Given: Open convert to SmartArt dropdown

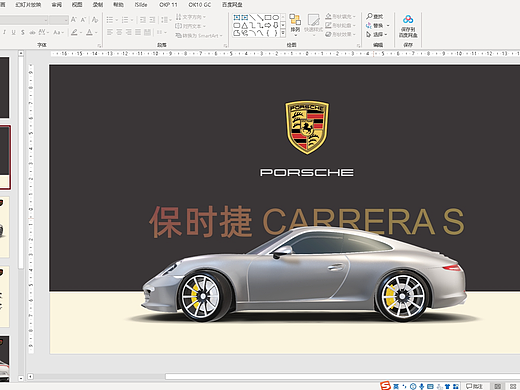Looking at the screenshot, I should coord(199,35).
